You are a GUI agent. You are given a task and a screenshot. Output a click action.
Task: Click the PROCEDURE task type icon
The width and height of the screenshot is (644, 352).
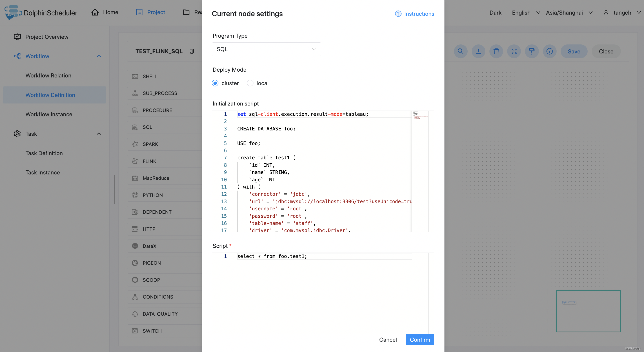coord(135,110)
